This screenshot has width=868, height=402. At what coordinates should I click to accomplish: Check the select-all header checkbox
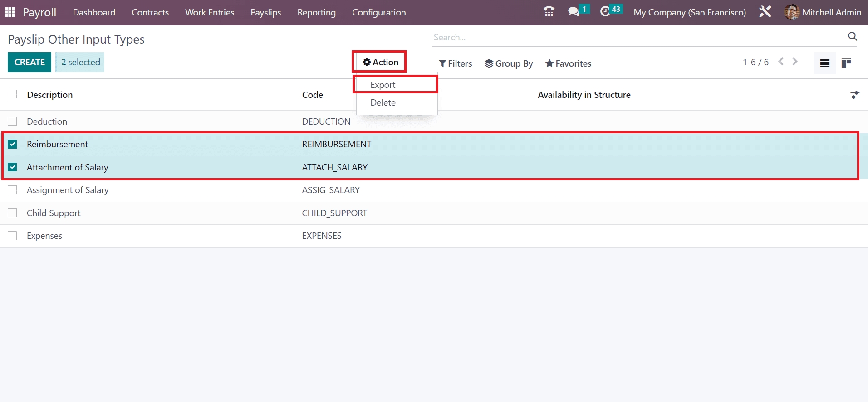coord(13,94)
